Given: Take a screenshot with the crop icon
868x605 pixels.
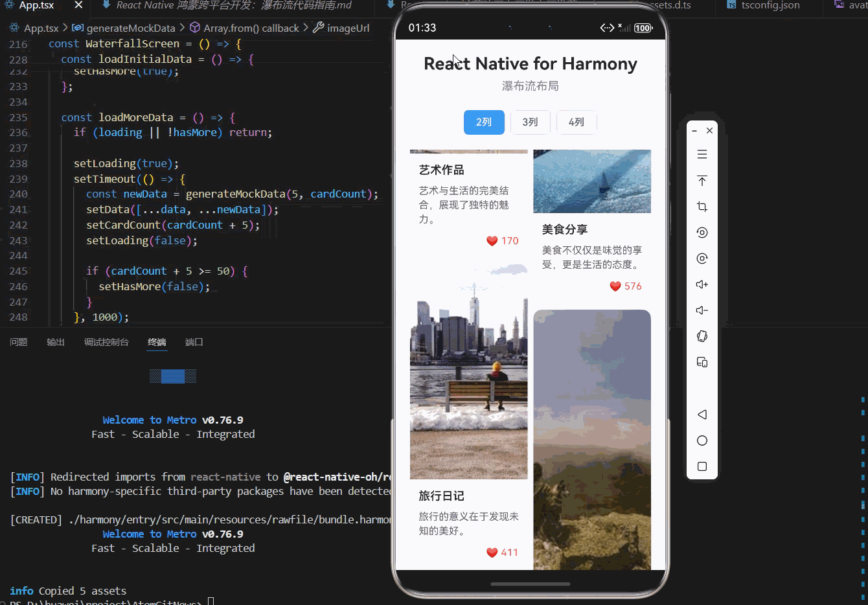Looking at the screenshot, I should pos(702,207).
